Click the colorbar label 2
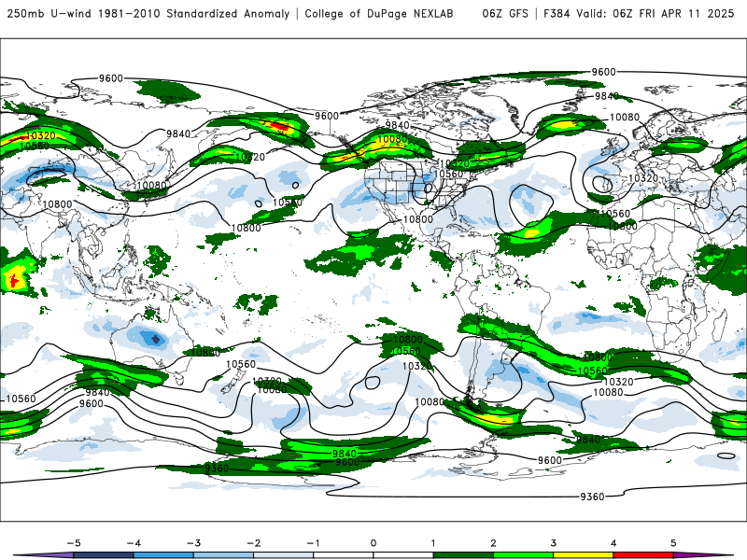Image resolution: width=747 pixels, height=560 pixels. click(494, 543)
